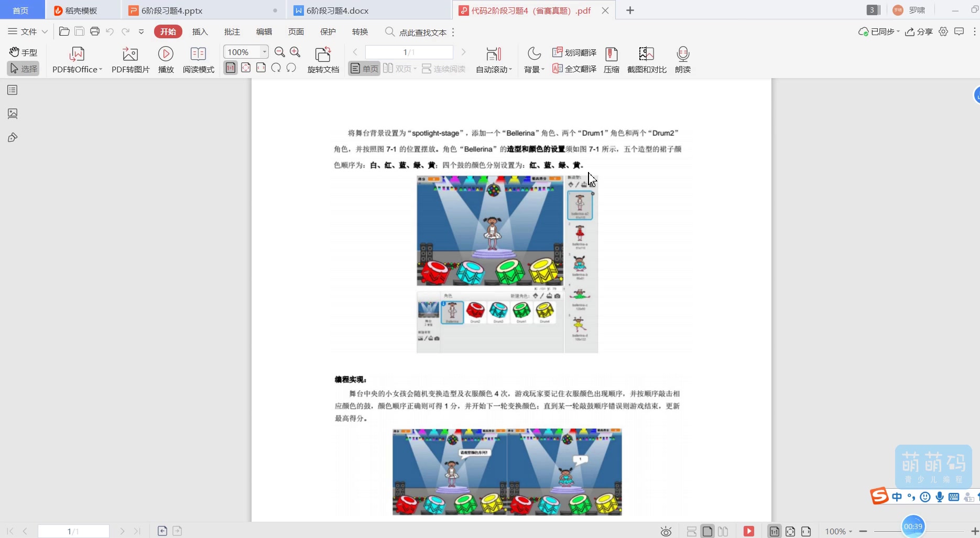Open the 背景 background options dropdown

tap(533, 59)
